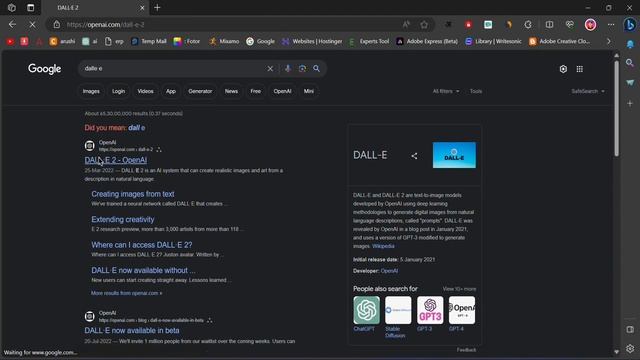This screenshot has height=360, width=640.
Task: Open the Fotor bookmark
Action: (x=187, y=41)
